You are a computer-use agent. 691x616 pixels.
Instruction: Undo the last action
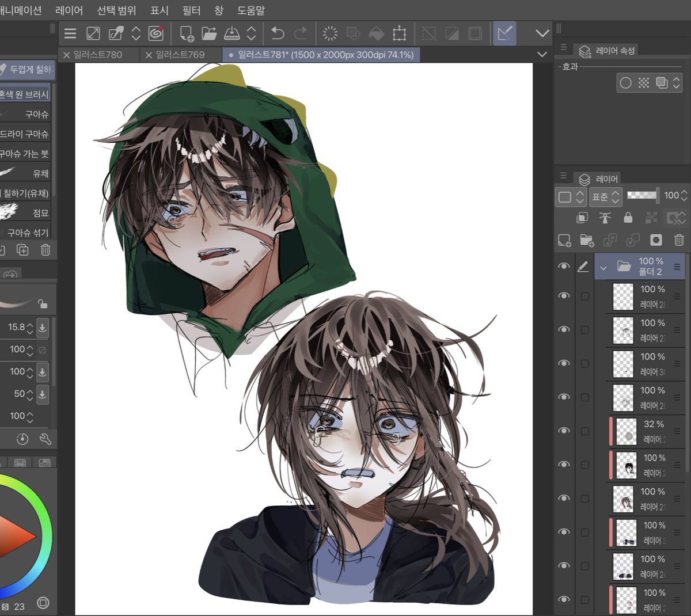tap(278, 34)
